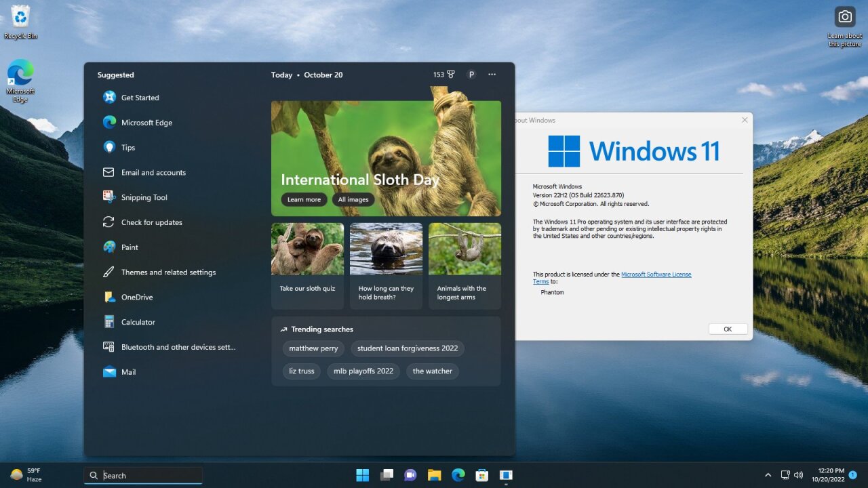Open the weather widget showing 59°F

tap(26, 475)
